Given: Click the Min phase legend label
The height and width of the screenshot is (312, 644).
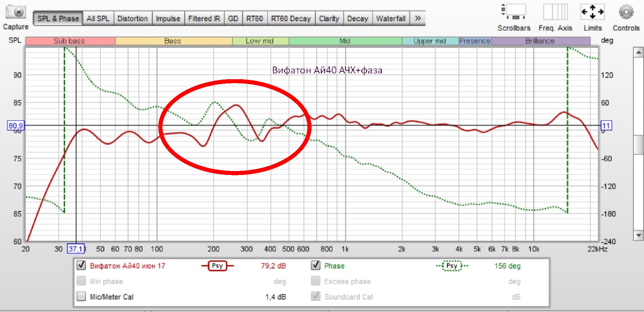Looking at the screenshot, I should click(x=106, y=281).
